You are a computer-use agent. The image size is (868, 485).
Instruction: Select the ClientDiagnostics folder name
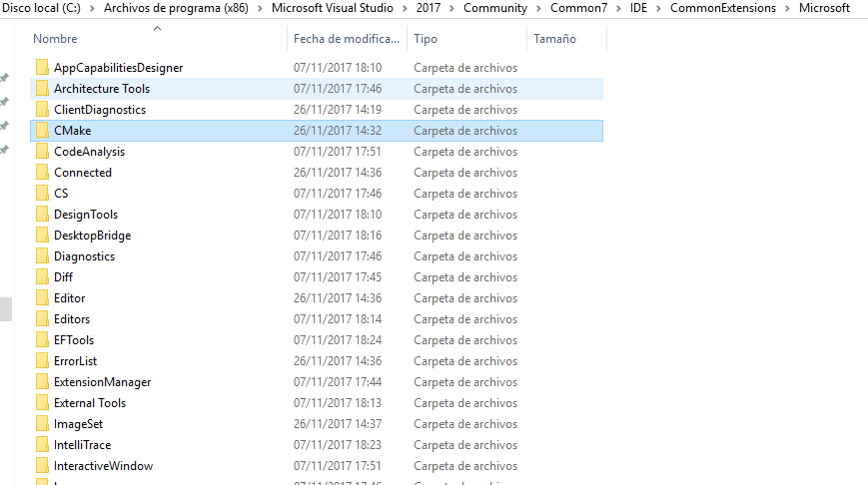point(100,110)
